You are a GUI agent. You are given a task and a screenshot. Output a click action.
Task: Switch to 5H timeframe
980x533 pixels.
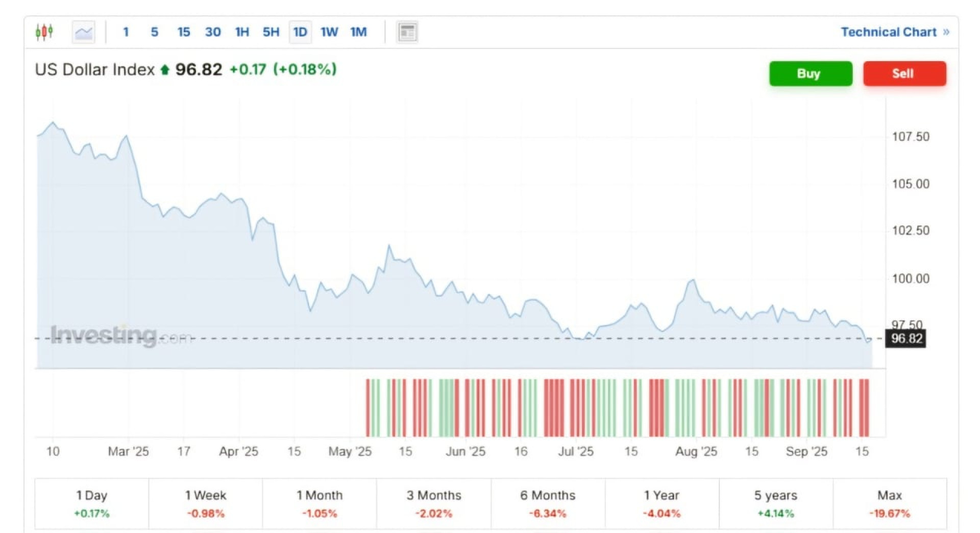271,32
